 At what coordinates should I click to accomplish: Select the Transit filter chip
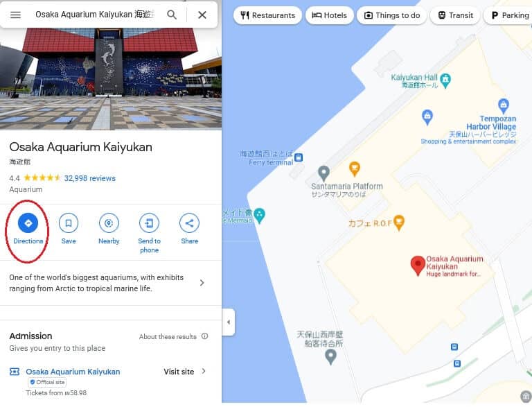[455, 15]
